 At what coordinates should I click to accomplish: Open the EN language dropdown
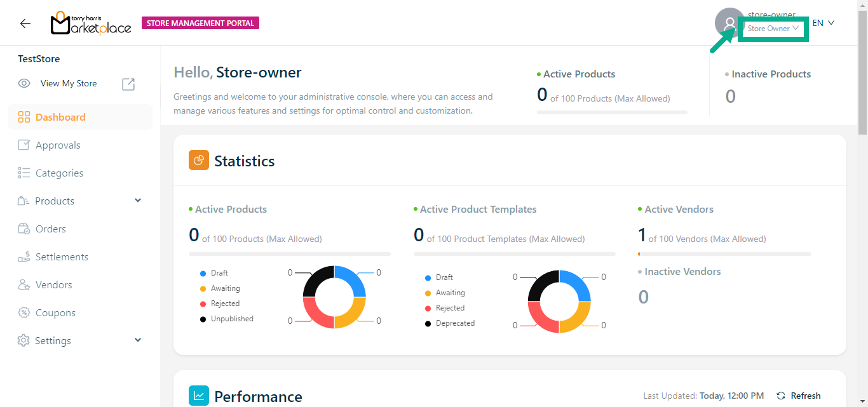823,23
